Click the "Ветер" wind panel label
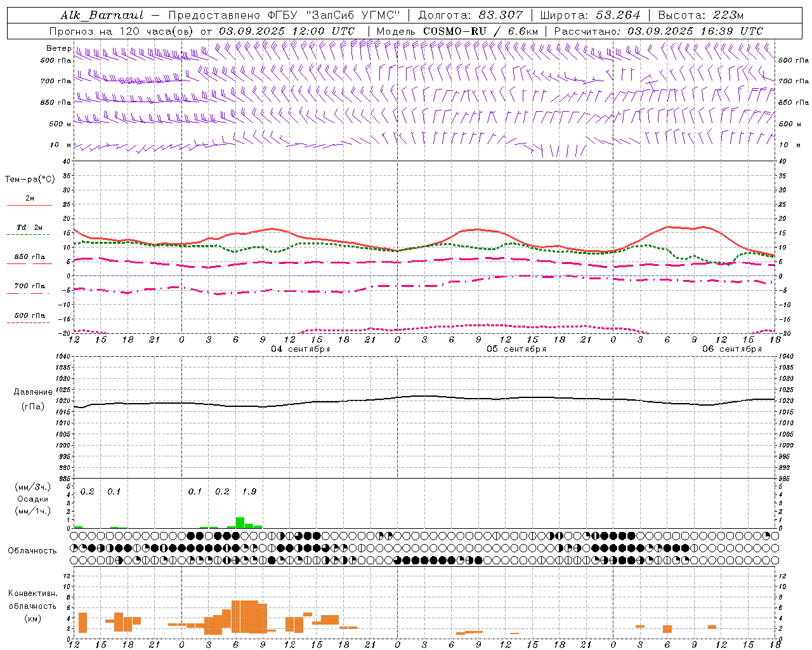The image size is (812, 650). click(x=58, y=48)
